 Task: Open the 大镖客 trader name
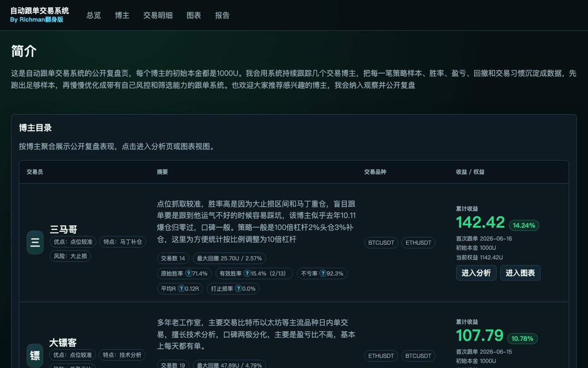[63, 342]
